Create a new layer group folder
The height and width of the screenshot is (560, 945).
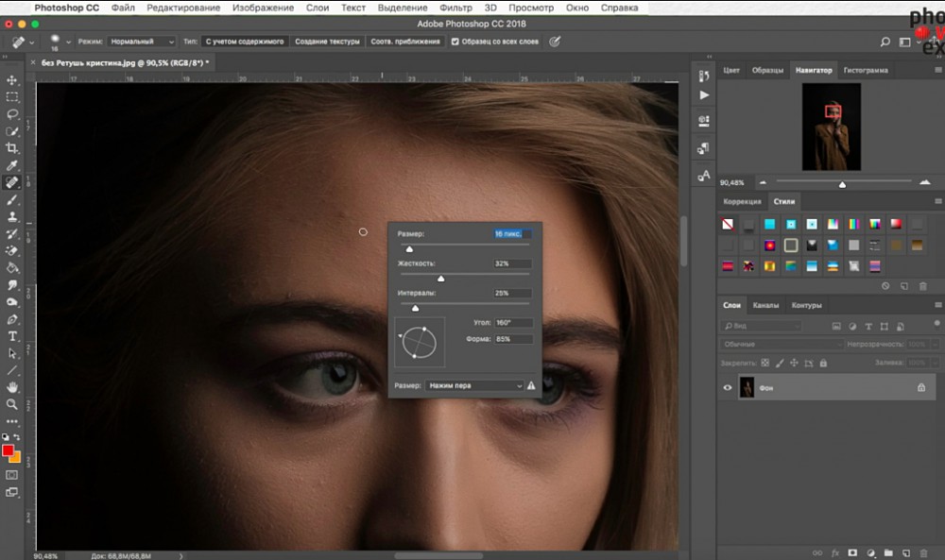888,552
